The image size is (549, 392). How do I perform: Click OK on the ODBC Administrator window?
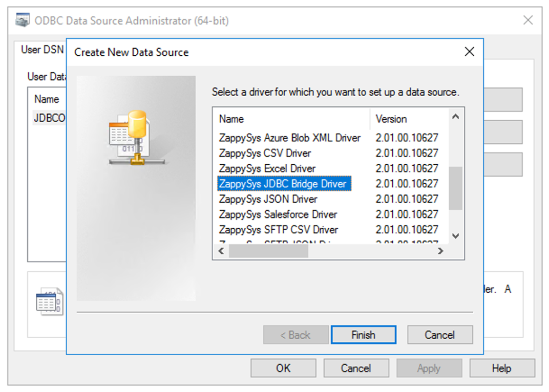coord(283,368)
